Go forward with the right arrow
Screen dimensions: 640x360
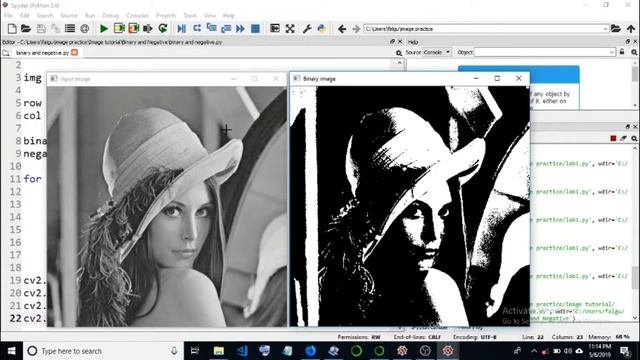356,29
